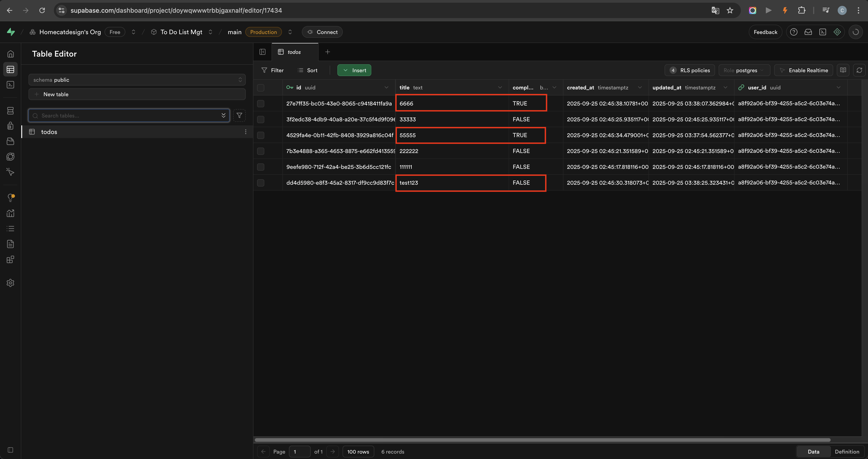This screenshot has width=868, height=459.
Task: Open browser extensions puzzle icon
Action: click(802, 10)
